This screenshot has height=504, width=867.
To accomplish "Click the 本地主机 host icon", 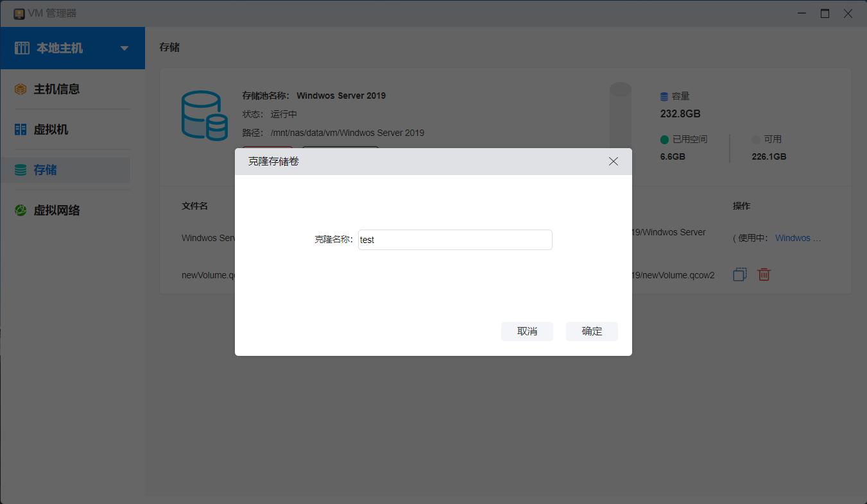I will click(x=22, y=48).
